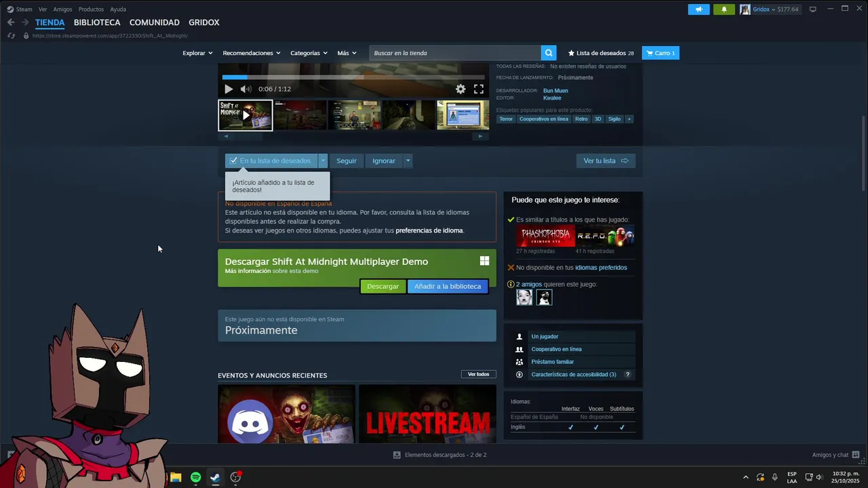
Task: Open developer Bun Muen link
Action: [x=555, y=90]
